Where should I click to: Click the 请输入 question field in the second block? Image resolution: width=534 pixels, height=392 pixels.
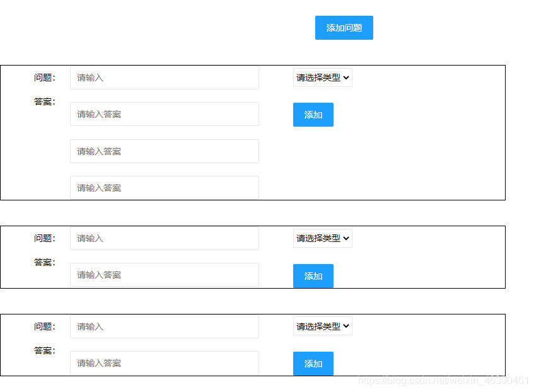pyautogui.click(x=164, y=238)
